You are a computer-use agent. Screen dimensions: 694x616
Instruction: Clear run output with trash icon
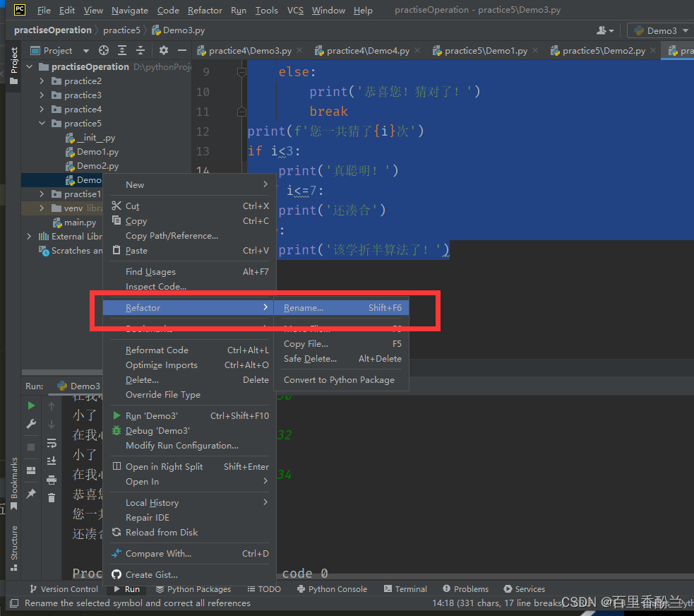(x=52, y=498)
